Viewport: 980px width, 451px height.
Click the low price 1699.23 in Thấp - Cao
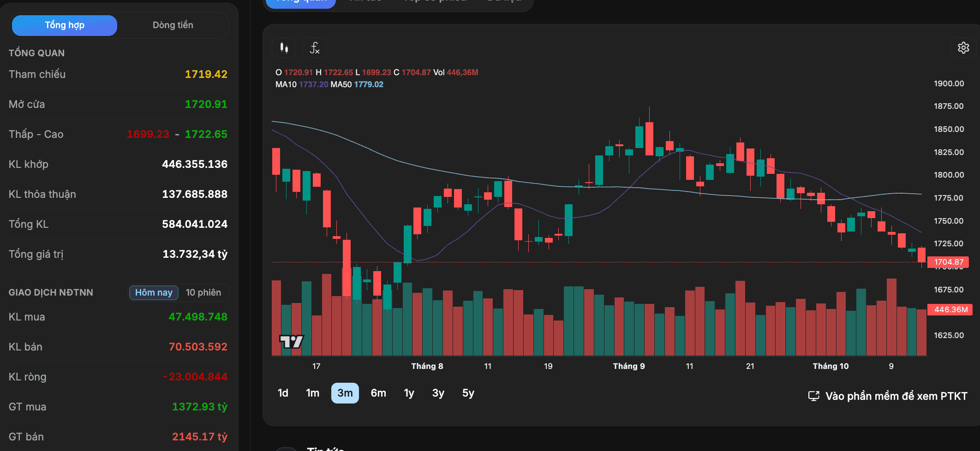coord(148,134)
